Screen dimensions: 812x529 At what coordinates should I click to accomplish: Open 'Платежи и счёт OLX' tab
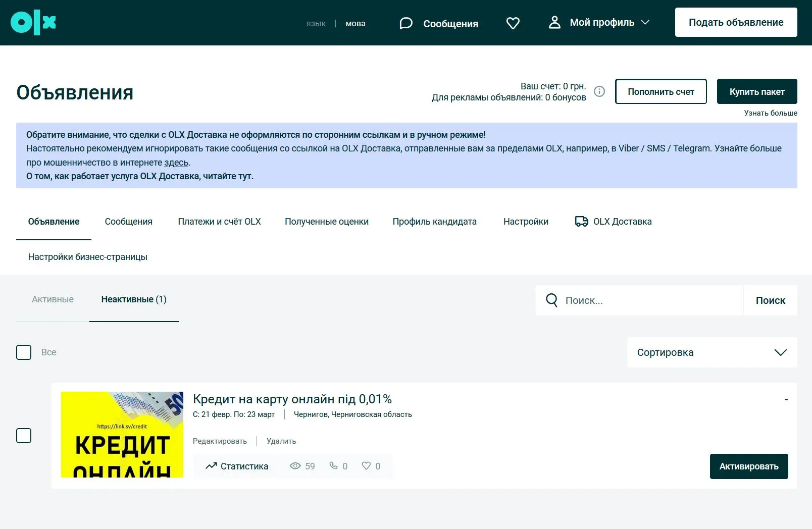[219, 222]
